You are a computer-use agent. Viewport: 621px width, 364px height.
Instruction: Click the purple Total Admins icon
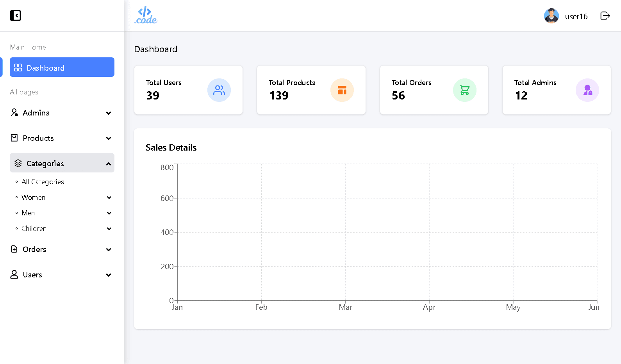[587, 90]
